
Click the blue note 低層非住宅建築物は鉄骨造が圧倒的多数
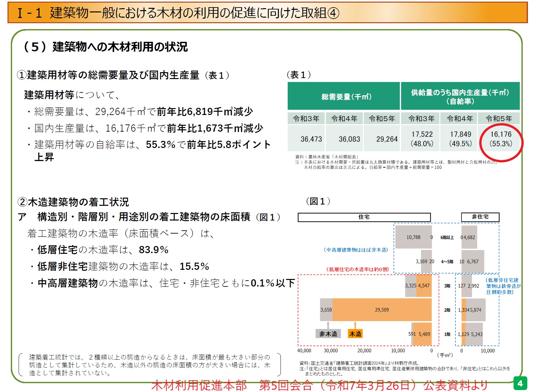coord(503,286)
